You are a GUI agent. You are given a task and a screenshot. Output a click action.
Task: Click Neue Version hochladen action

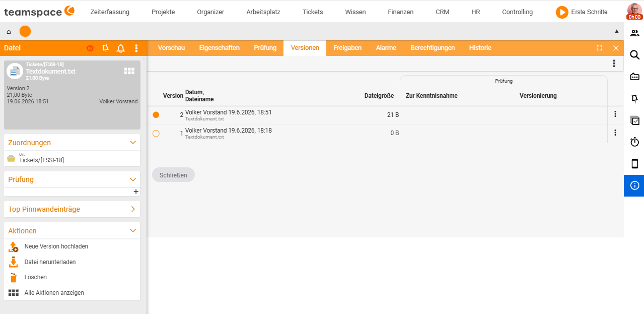tap(56, 246)
